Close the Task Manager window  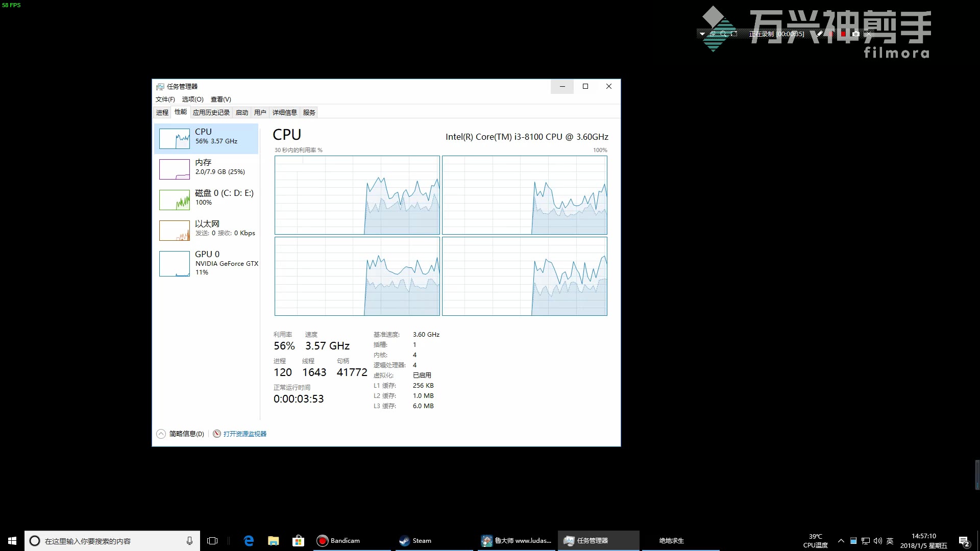click(609, 86)
